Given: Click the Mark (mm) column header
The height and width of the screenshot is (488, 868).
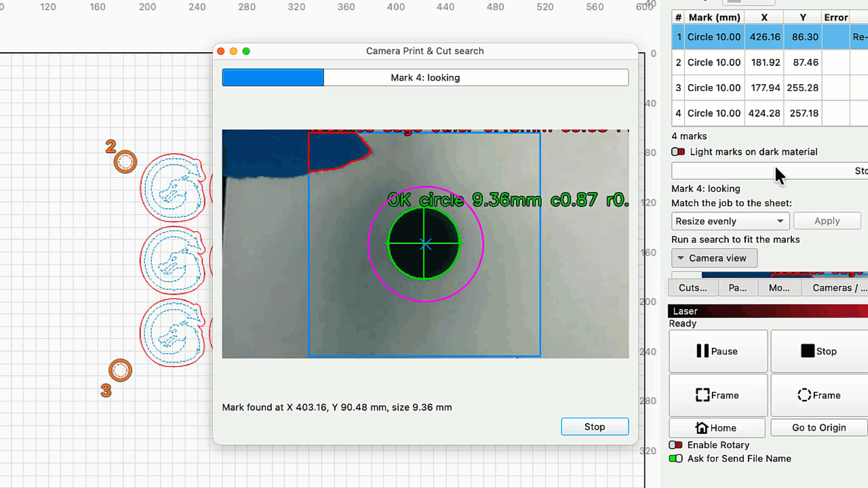Looking at the screenshot, I should coord(715,18).
